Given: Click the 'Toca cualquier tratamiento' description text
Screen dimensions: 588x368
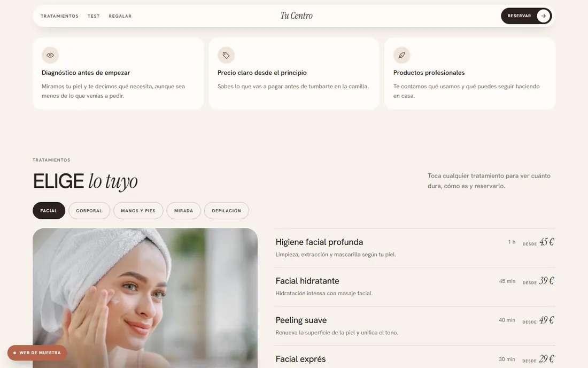Looking at the screenshot, I should 489,181.
